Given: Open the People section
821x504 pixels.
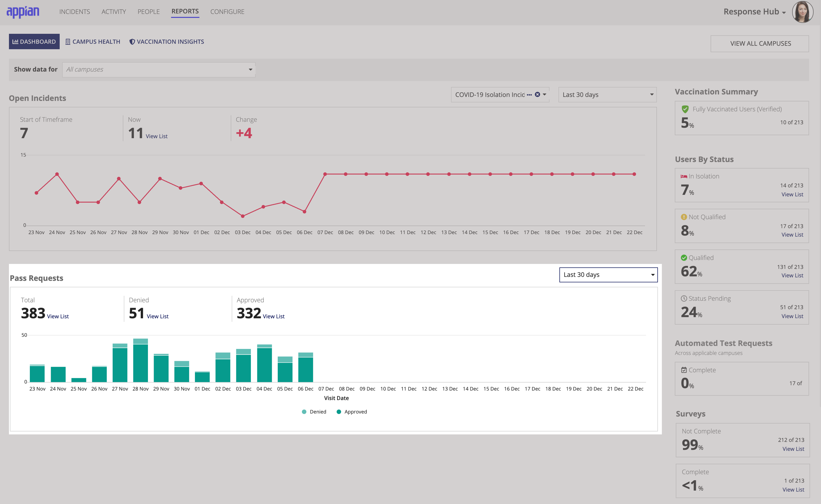Looking at the screenshot, I should [149, 12].
